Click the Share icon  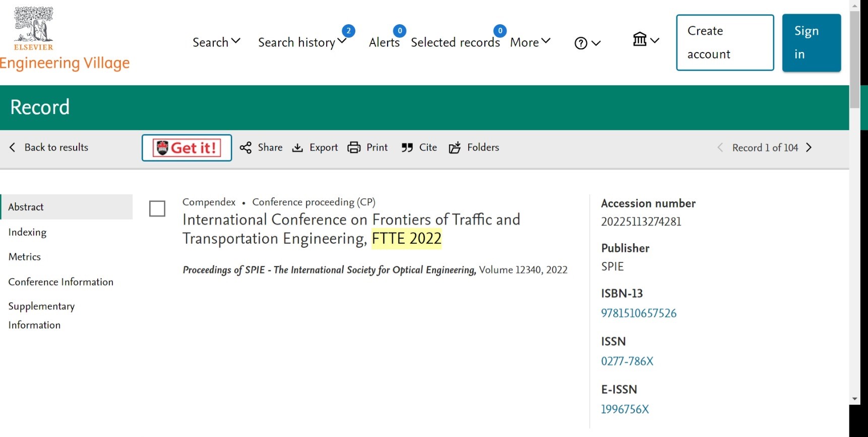point(245,148)
